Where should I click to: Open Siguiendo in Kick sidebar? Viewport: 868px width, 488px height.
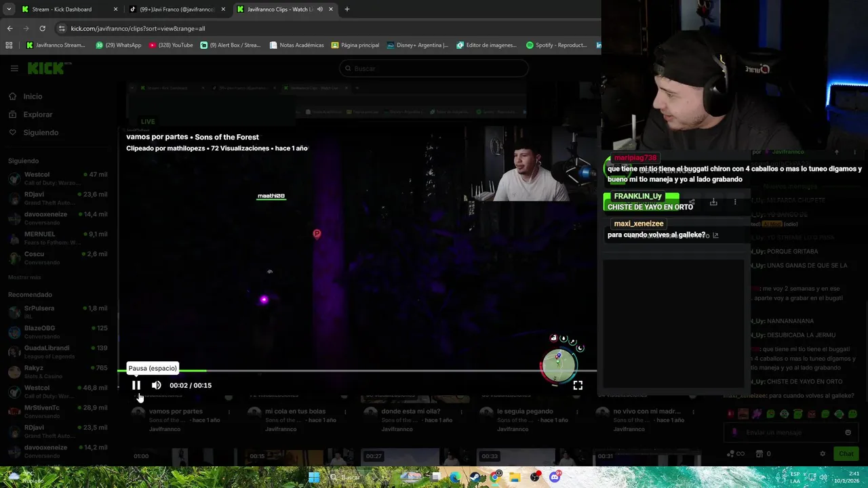tap(34, 132)
